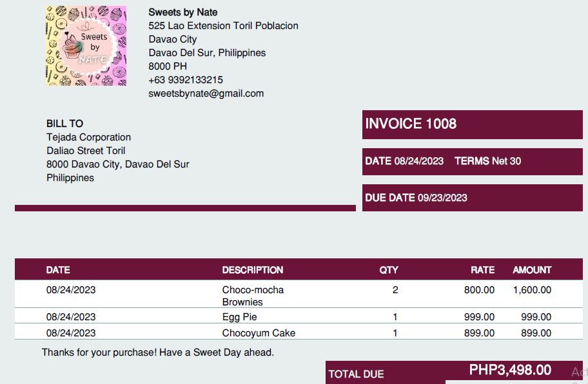This screenshot has height=384, width=588.
Task: Click the Sweets by Nate cupcake logo
Action: pyautogui.click(x=86, y=46)
